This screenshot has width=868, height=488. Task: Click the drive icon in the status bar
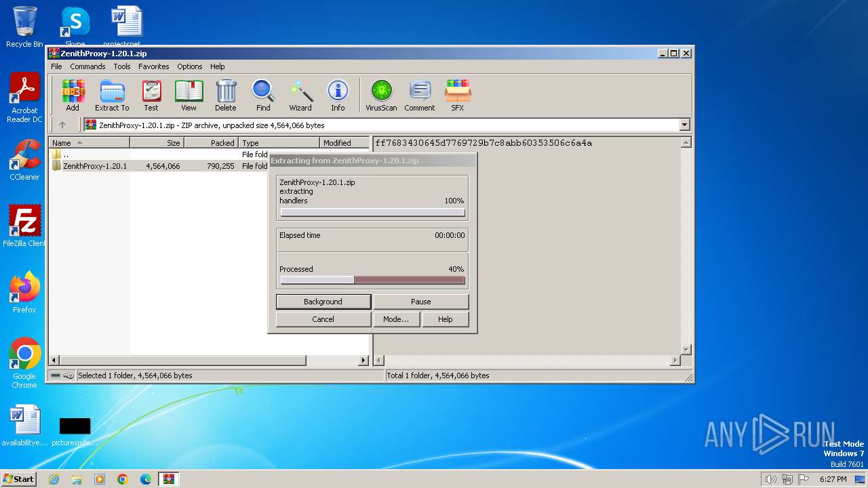[x=56, y=375]
